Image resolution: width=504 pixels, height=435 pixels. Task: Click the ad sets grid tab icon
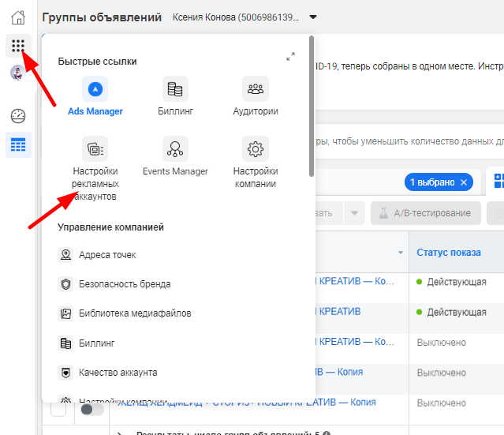pyautogui.click(x=498, y=181)
